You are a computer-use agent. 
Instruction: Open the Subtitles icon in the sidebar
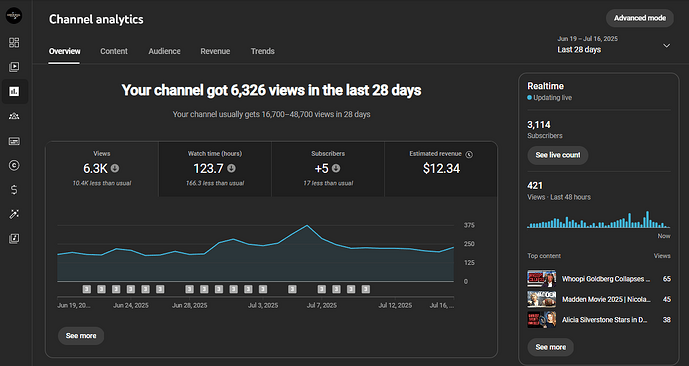[14, 141]
